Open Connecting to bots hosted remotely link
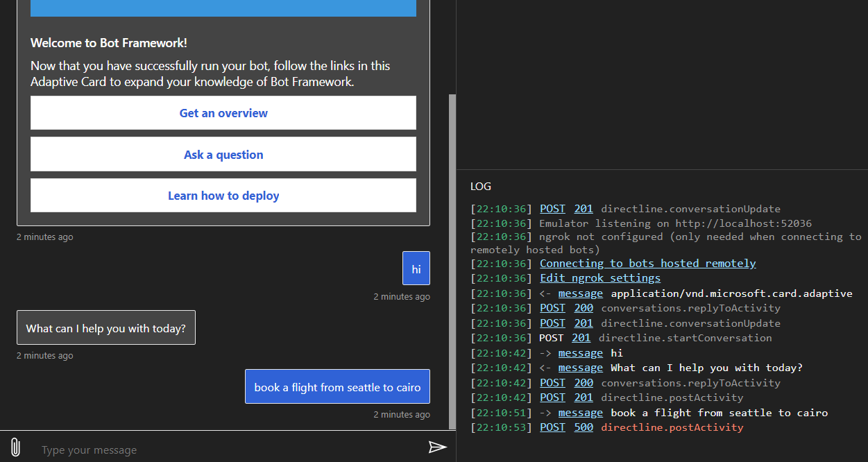868x462 pixels. [x=648, y=264]
